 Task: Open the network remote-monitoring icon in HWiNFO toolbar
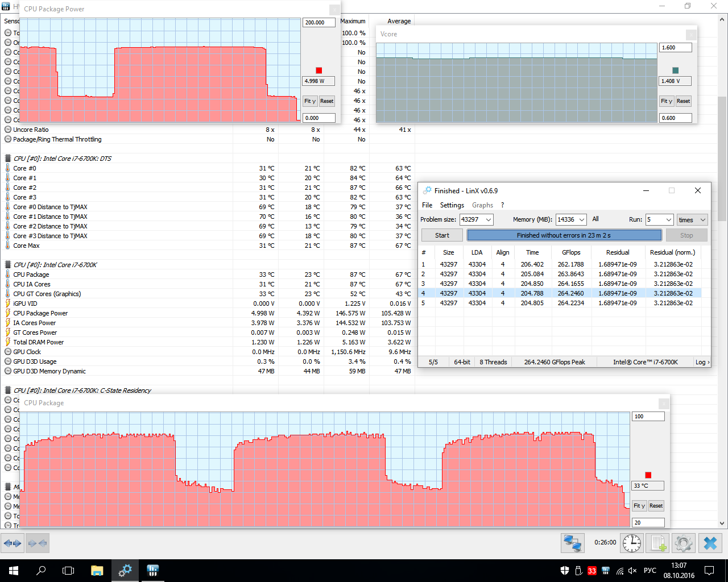pos(572,543)
